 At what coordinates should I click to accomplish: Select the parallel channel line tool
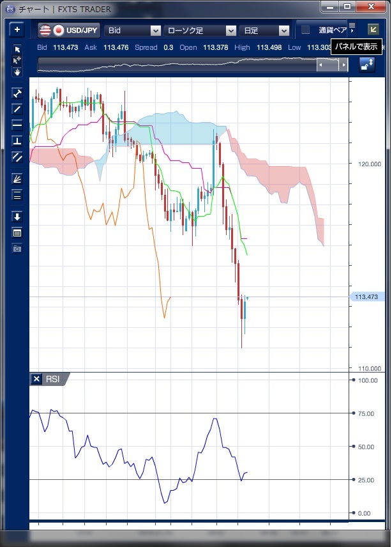[x=17, y=157]
